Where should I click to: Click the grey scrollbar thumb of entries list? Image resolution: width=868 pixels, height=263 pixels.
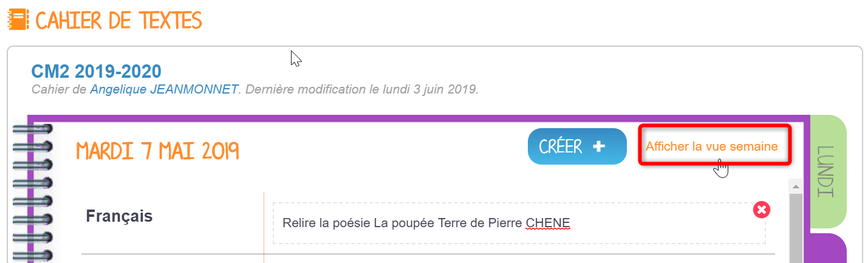[794, 228]
